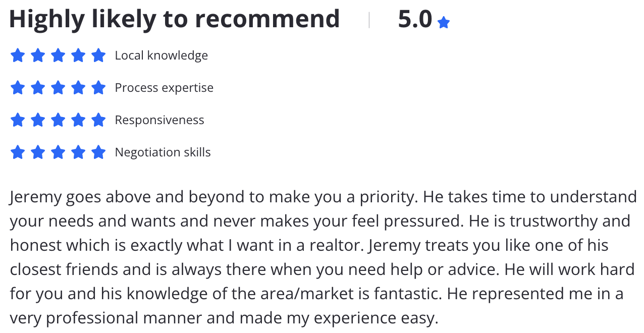Click the Responsiveness label
Screen dimensions: 644x333
(x=159, y=120)
